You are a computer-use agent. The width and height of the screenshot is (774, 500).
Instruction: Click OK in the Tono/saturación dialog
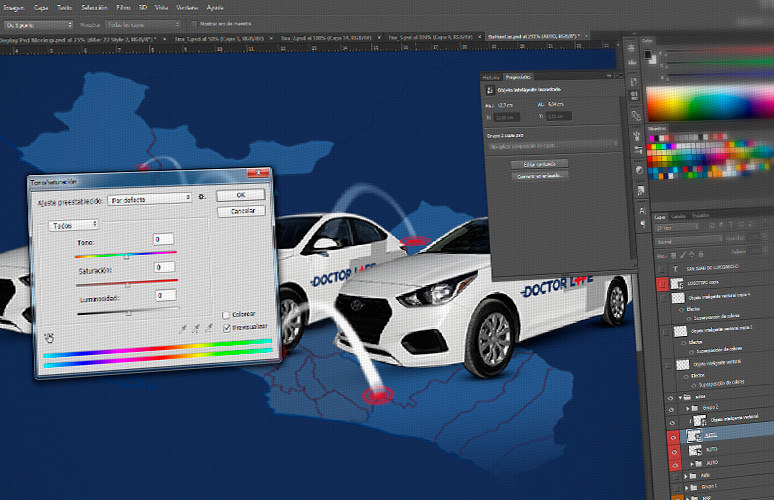(240, 195)
